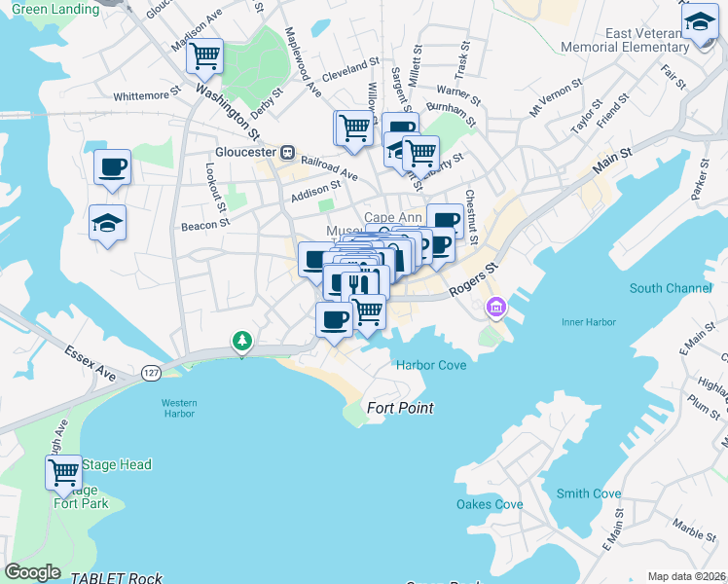
Task: Select the Warner St label
Action: pos(458,95)
